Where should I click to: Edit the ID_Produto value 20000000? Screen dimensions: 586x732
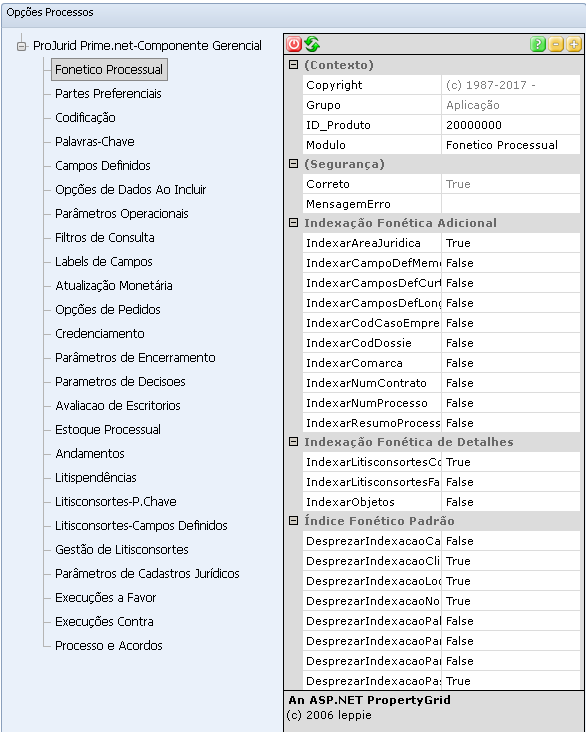coord(510,125)
